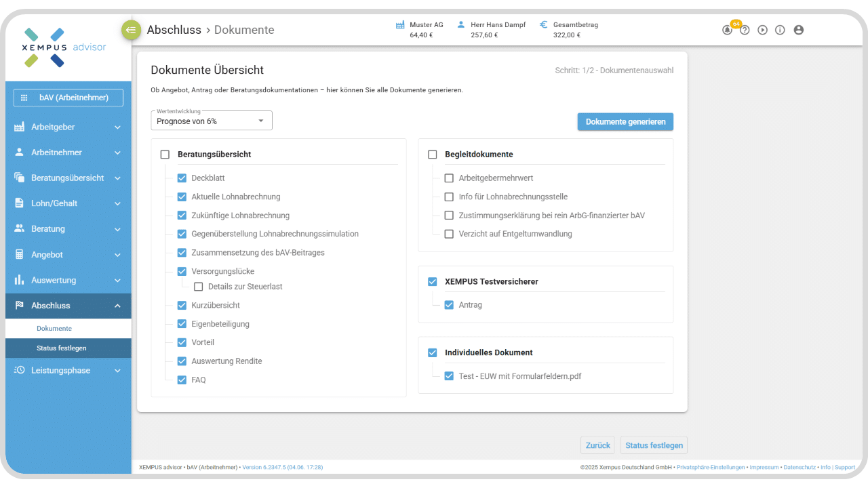The height and width of the screenshot is (488, 868).
Task: Click the help question mark icon
Action: 745,30
